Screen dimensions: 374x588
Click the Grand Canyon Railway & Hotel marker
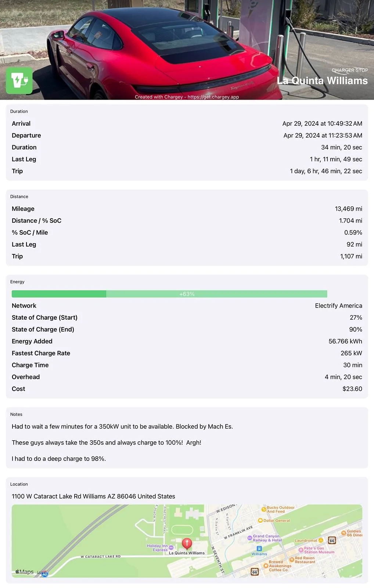250,538
